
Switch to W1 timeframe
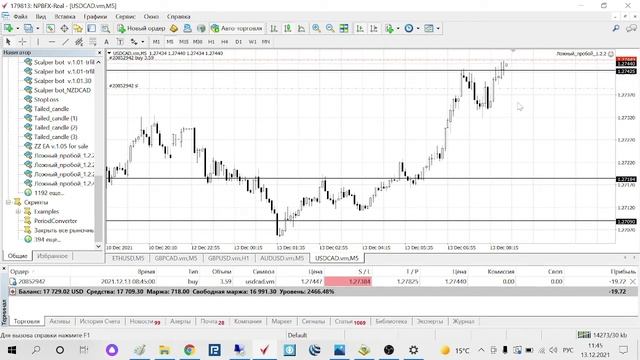pos(252,42)
